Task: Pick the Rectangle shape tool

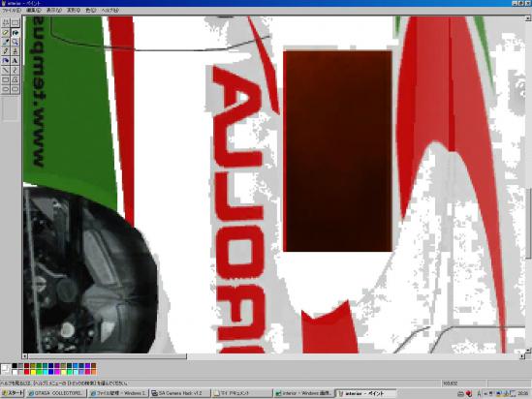Action: (x=6, y=80)
